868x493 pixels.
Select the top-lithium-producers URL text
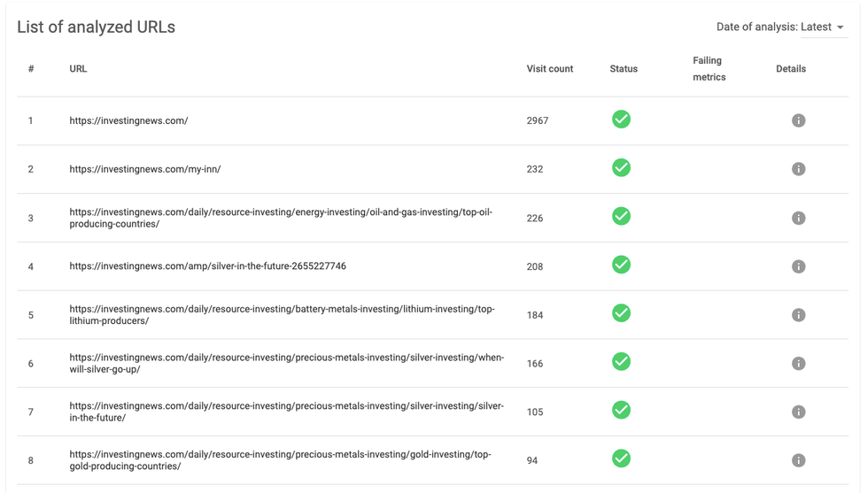(x=282, y=315)
